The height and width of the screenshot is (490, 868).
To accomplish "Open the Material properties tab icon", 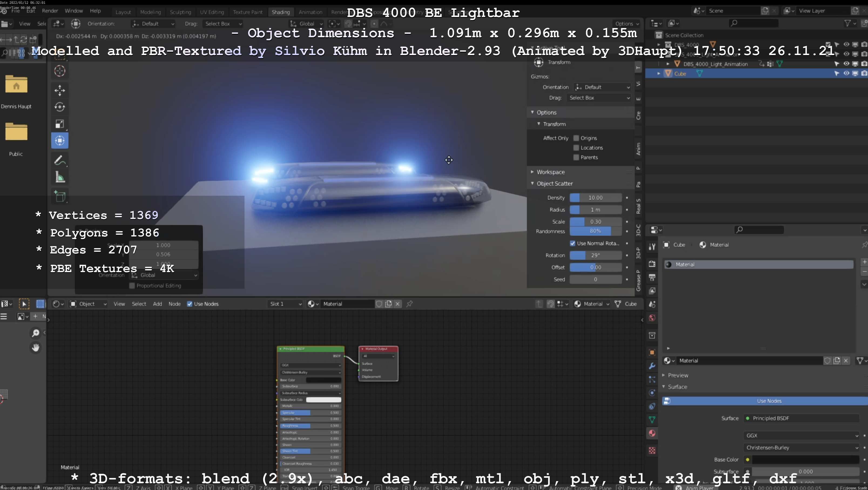I will point(652,433).
